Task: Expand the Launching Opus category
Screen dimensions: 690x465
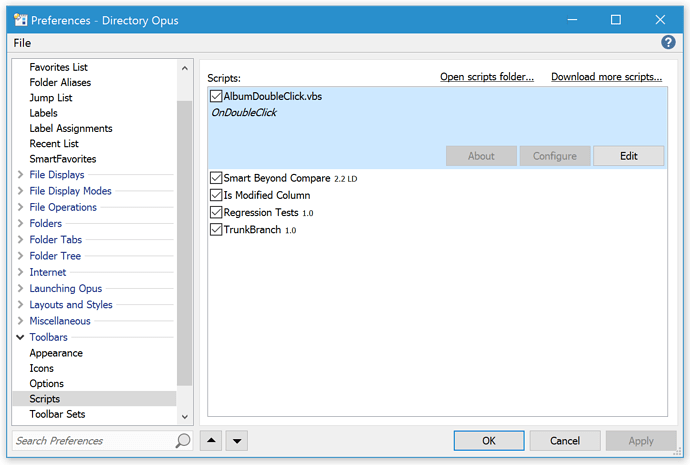Action: [20, 289]
